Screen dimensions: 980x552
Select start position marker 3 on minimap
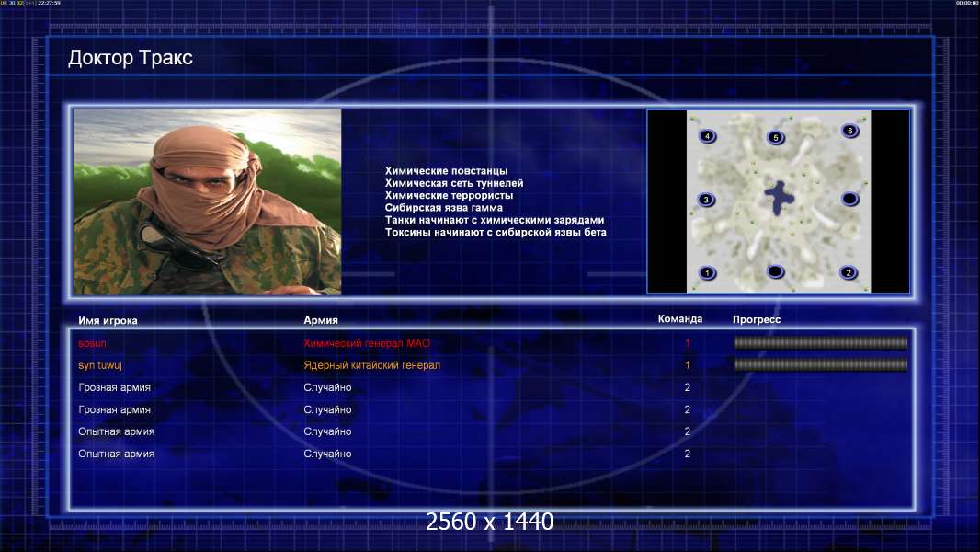point(707,200)
